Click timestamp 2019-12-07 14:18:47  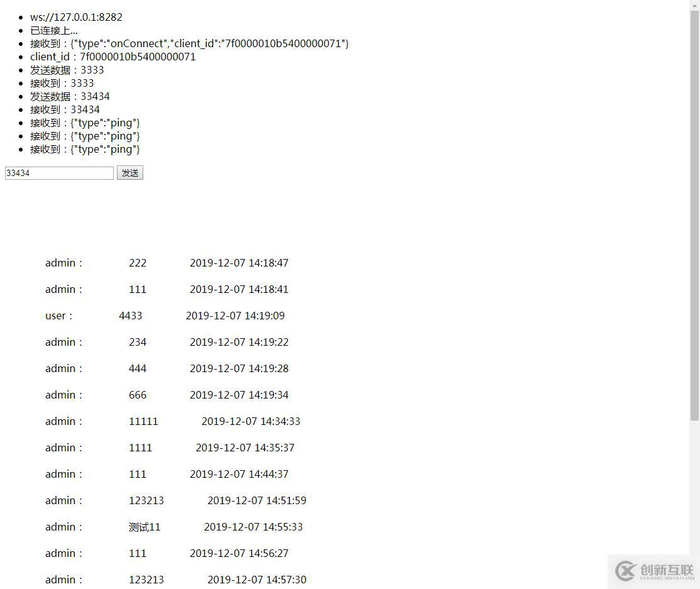239,263
